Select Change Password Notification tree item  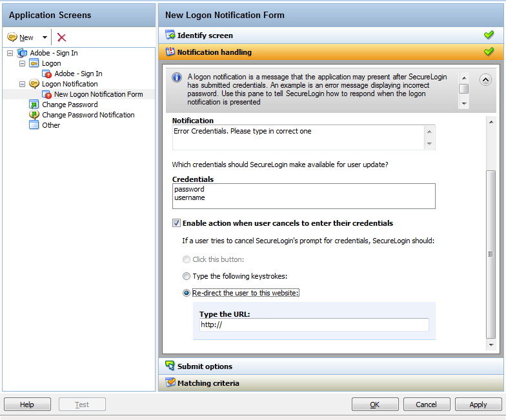[88, 115]
